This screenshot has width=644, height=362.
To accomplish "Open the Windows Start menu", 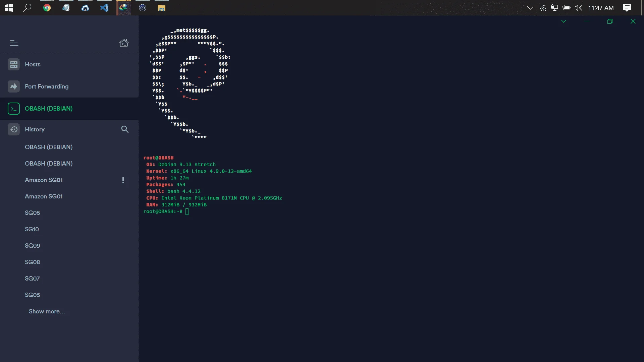I will (9, 8).
